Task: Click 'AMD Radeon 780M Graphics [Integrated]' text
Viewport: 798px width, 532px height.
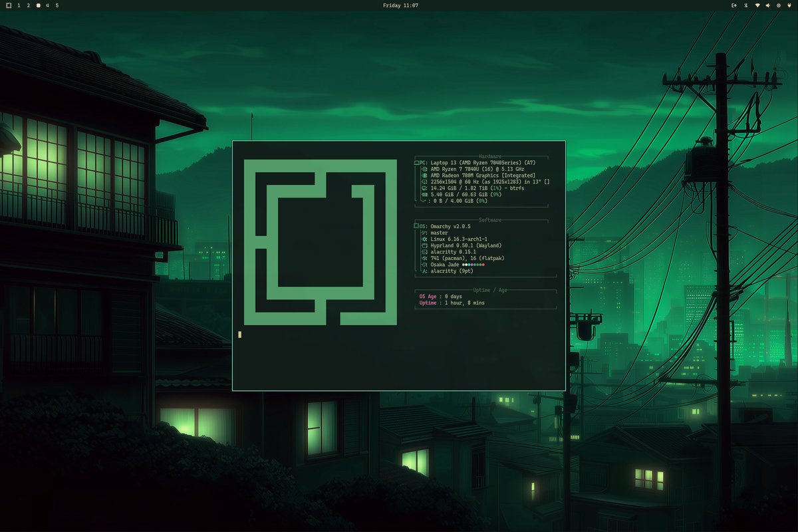Action: [x=483, y=176]
